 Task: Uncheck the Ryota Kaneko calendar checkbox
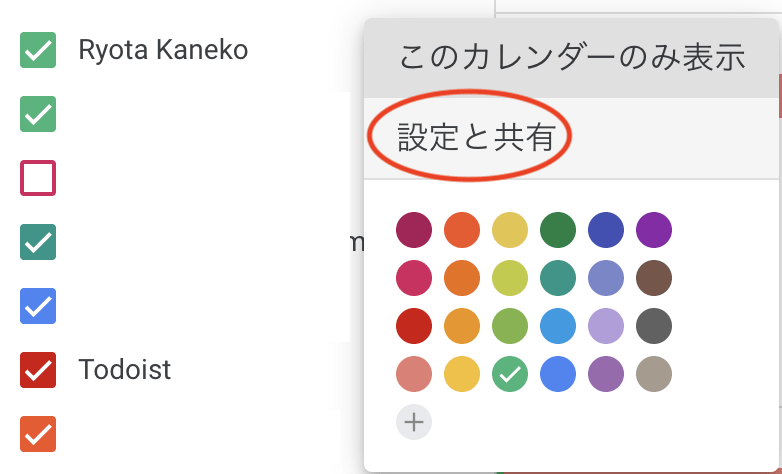tap(38, 50)
